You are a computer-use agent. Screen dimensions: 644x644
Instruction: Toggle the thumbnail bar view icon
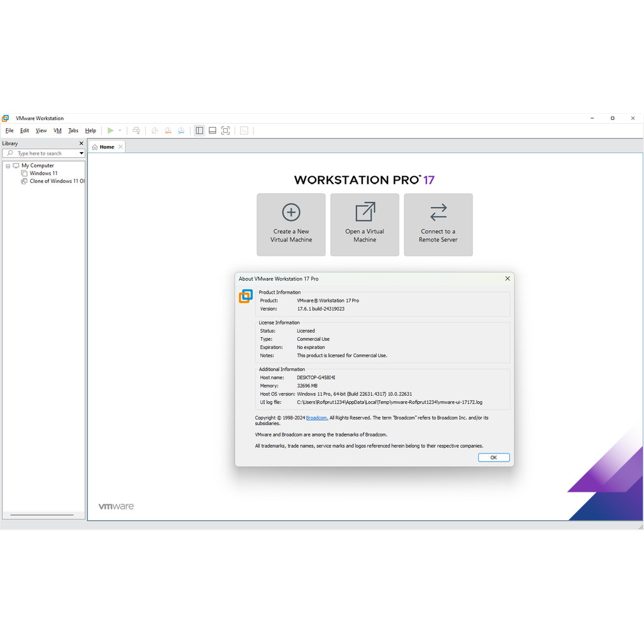(x=213, y=131)
